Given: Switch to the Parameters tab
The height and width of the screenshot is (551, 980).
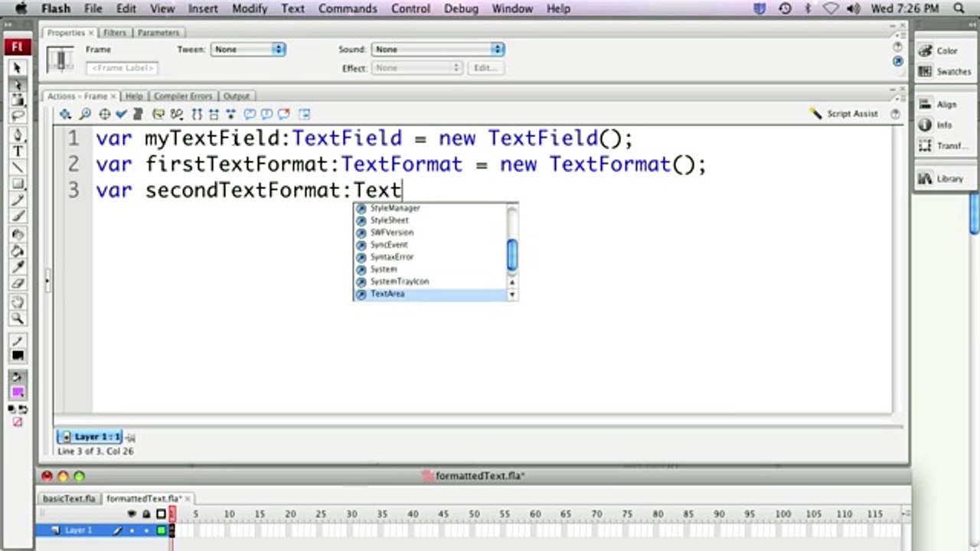Looking at the screenshot, I should (158, 33).
